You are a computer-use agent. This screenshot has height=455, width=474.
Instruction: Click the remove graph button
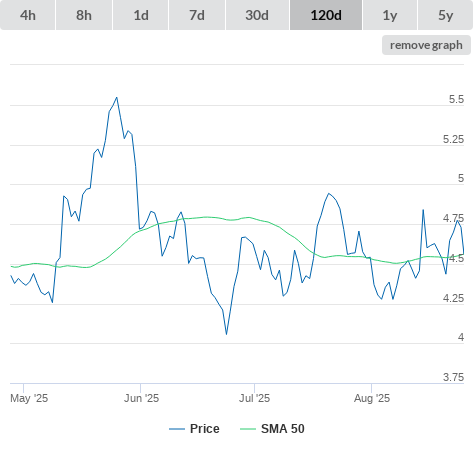[426, 45]
